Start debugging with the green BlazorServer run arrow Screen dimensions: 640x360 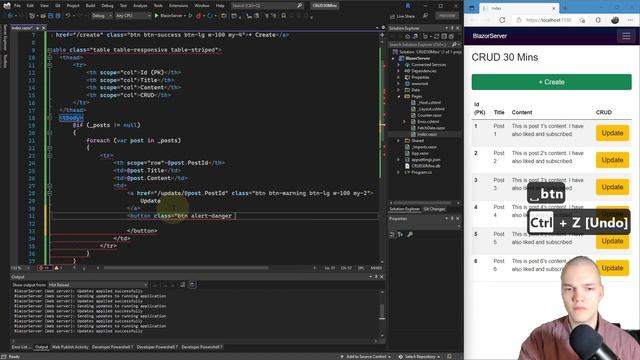[x=156, y=16]
